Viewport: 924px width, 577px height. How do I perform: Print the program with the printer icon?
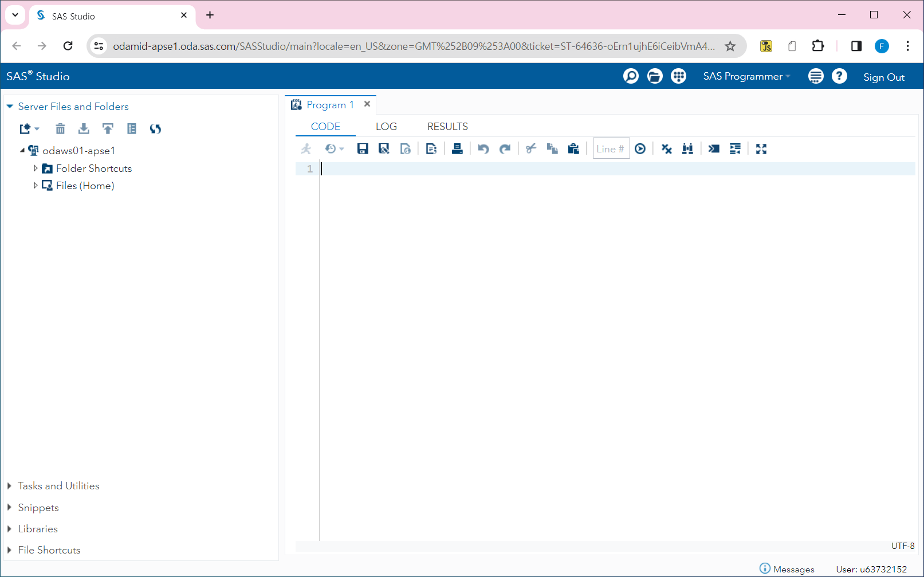(x=457, y=149)
